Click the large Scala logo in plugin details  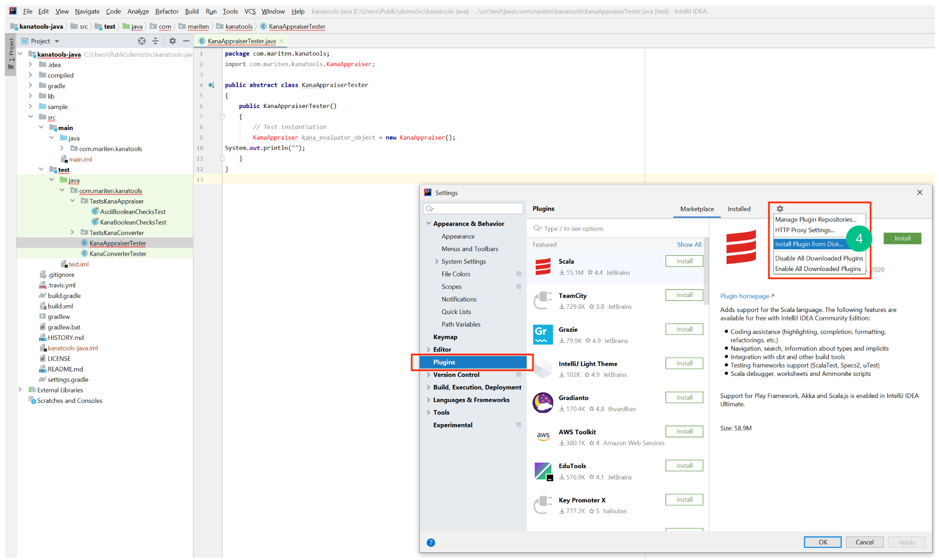(741, 247)
